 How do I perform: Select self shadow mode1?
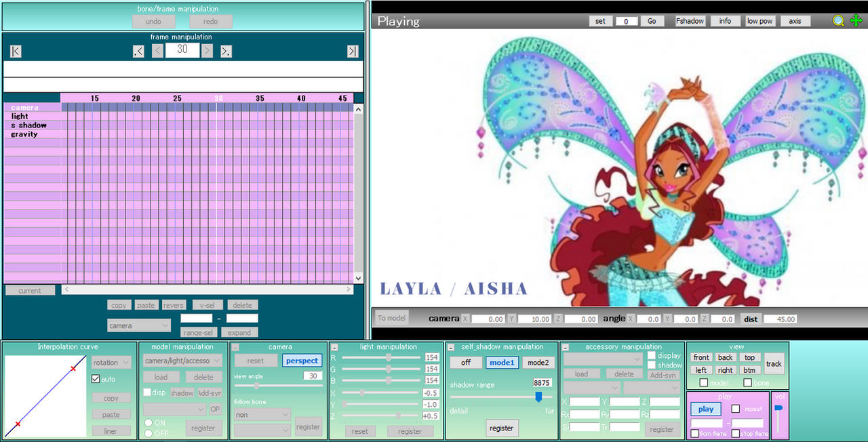coord(502,363)
